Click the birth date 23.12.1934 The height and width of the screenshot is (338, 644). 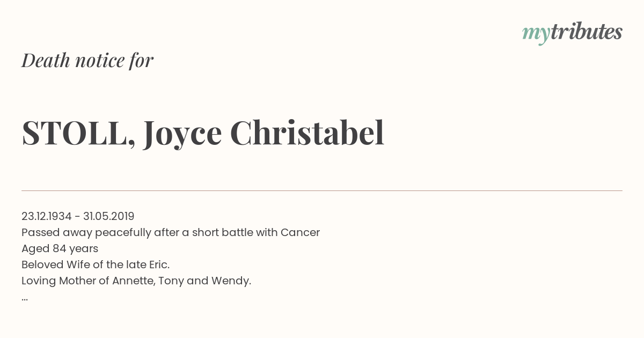47,216
